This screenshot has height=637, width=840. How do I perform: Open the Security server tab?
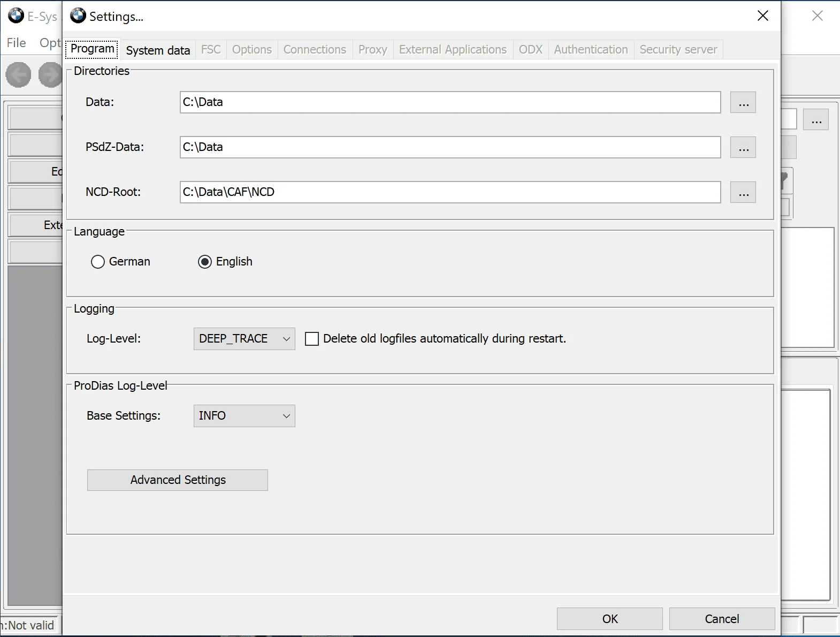(x=678, y=50)
